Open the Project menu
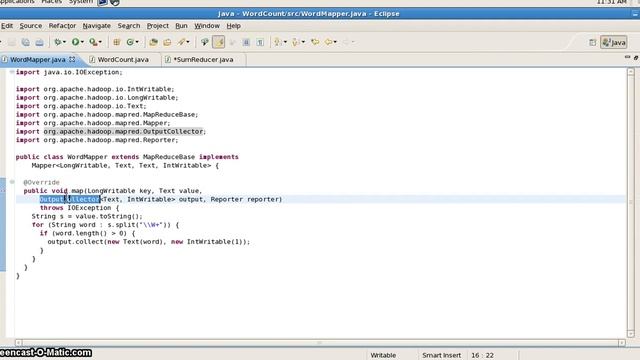 pos(158,26)
